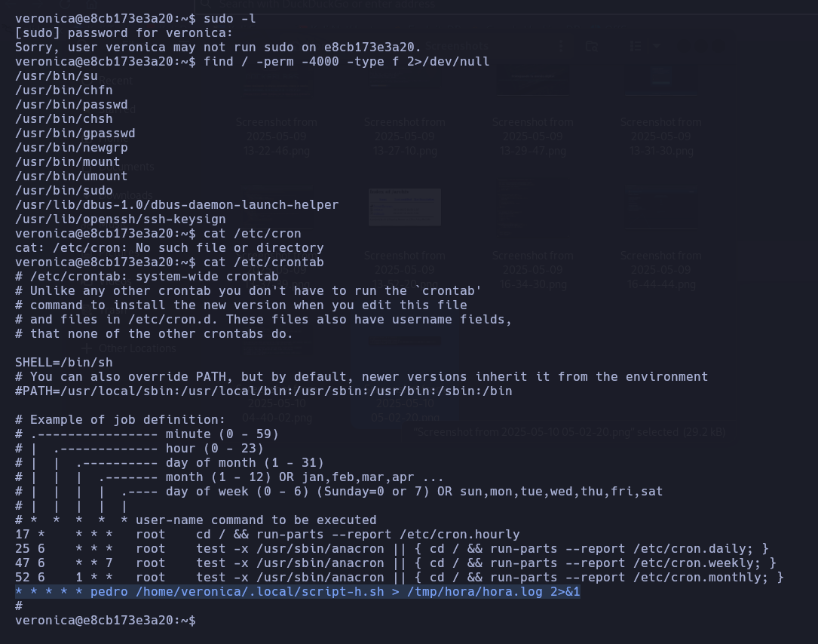This screenshot has height=644, width=818.
Task: Select file Screenshot from 2025-05-09 13-27-10.png
Action: click(x=405, y=136)
